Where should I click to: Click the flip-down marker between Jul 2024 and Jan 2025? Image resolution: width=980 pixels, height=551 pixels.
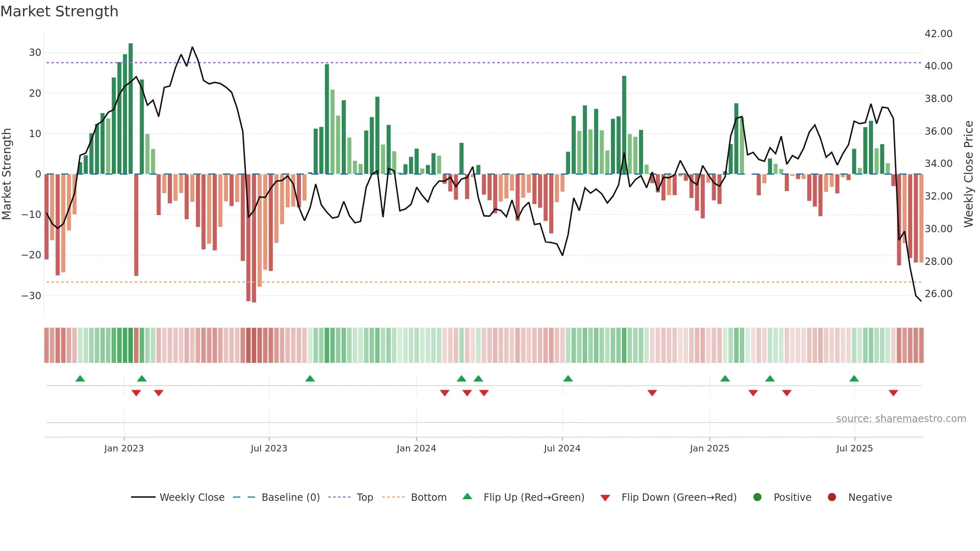pyautogui.click(x=652, y=393)
